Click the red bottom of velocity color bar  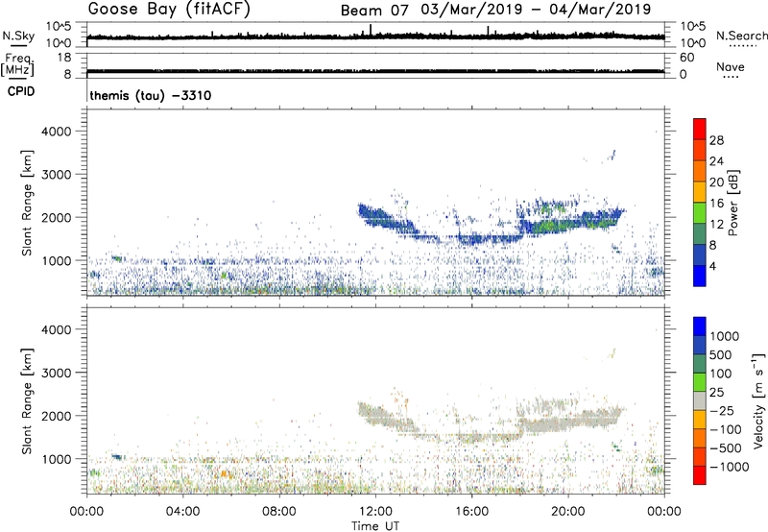click(700, 475)
